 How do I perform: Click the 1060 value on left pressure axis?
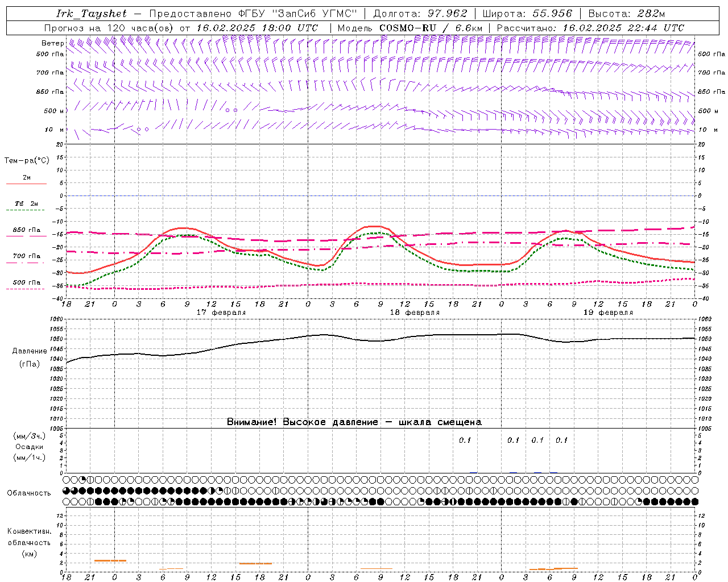(56, 319)
